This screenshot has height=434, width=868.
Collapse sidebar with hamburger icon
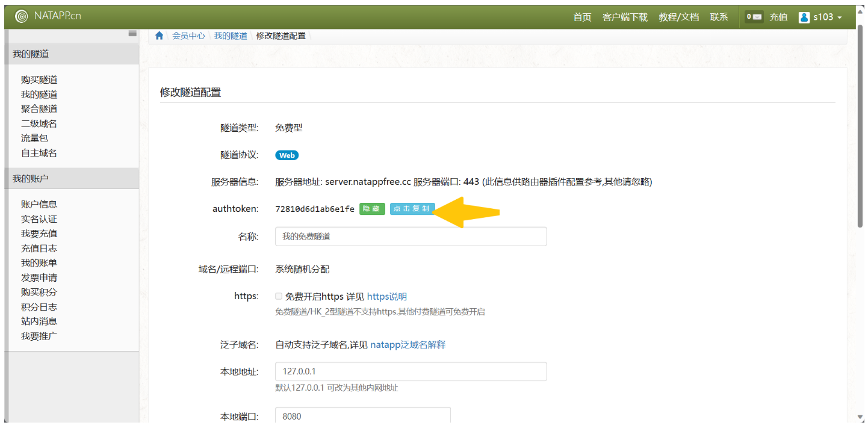tap(132, 33)
